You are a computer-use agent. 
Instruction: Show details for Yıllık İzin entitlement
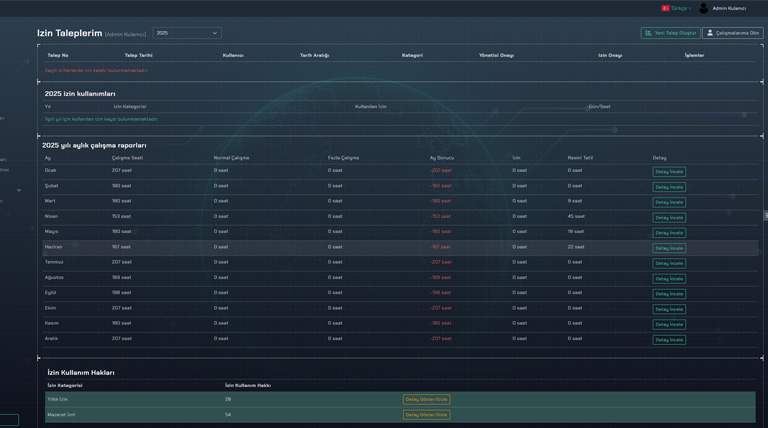pyautogui.click(x=426, y=400)
